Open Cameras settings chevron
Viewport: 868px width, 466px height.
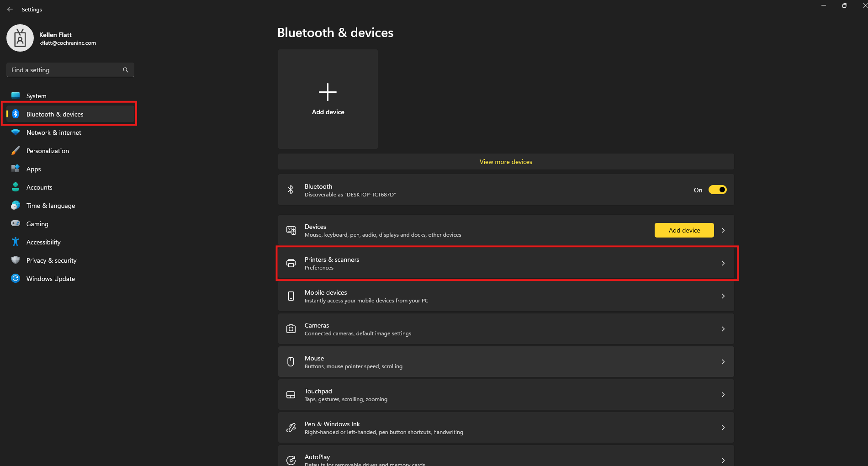[x=723, y=329]
